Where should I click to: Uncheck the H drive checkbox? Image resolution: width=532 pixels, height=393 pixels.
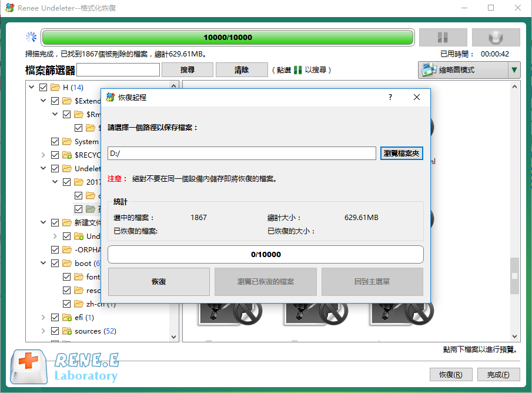[43, 87]
